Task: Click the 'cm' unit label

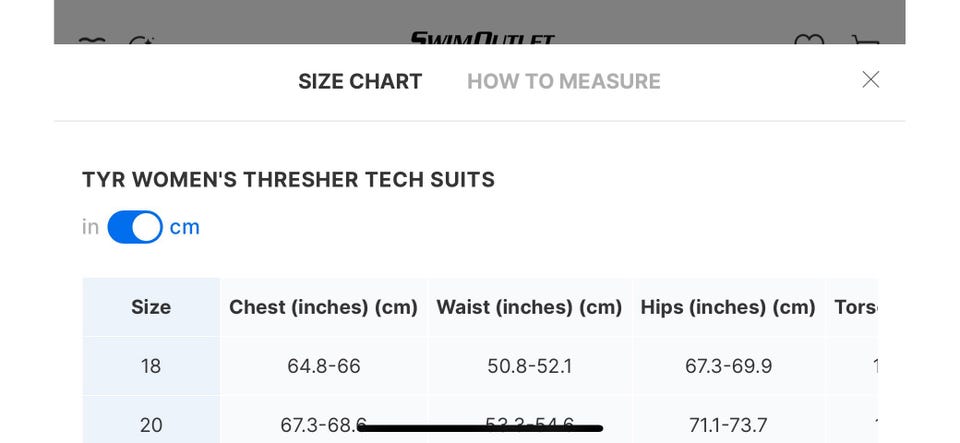Action: pyautogui.click(x=185, y=227)
